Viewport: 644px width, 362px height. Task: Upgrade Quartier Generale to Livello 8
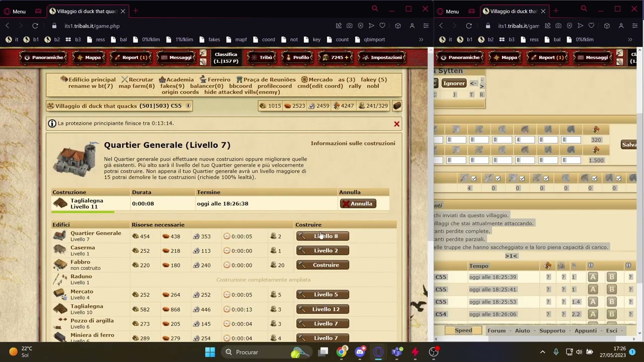[323, 236]
